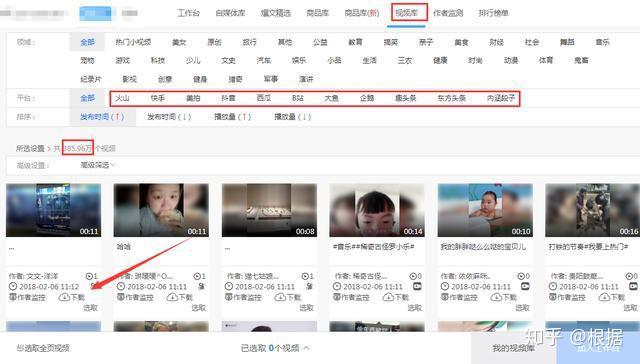Image resolution: width=640 pixels, height=364 pixels.
Task: Open the 自媒体库 tab
Action: pyautogui.click(x=230, y=13)
